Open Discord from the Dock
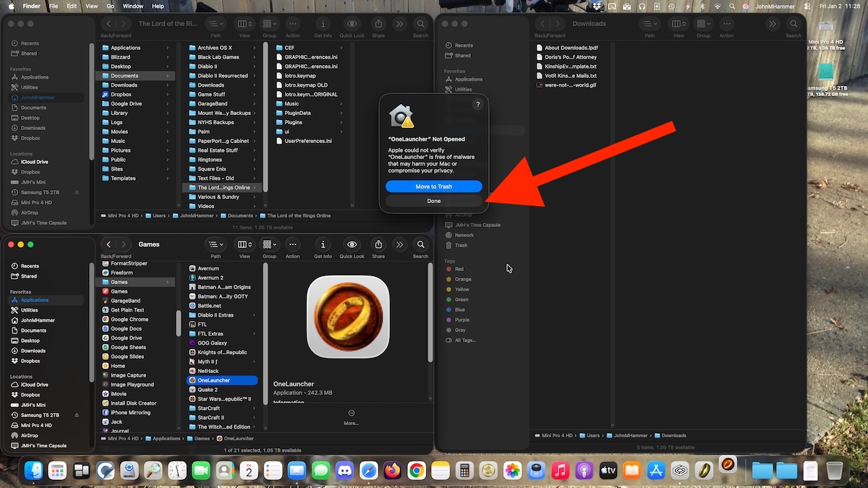Viewport: 868px width, 488px height. [345, 471]
